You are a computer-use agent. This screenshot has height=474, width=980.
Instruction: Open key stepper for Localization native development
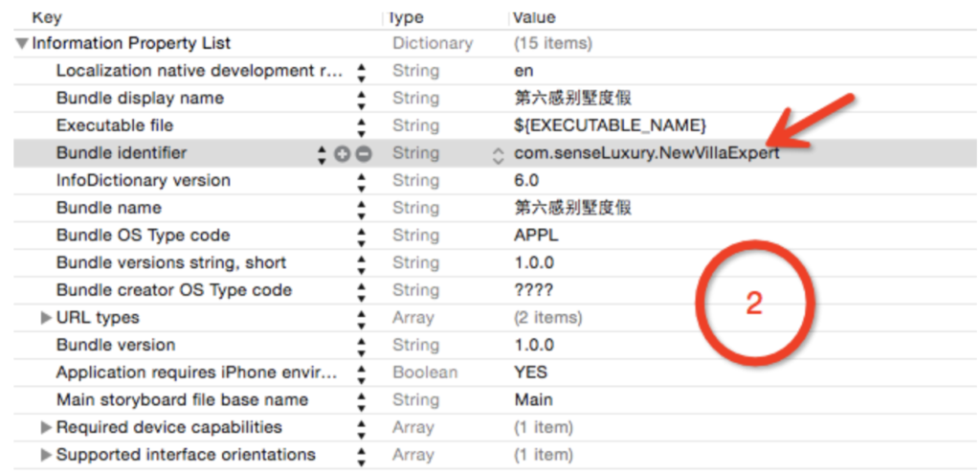tap(361, 72)
